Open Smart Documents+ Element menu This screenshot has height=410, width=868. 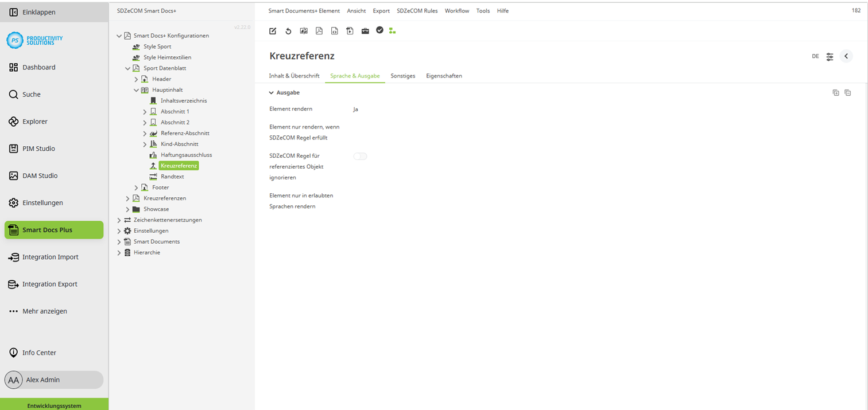click(x=304, y=11)
